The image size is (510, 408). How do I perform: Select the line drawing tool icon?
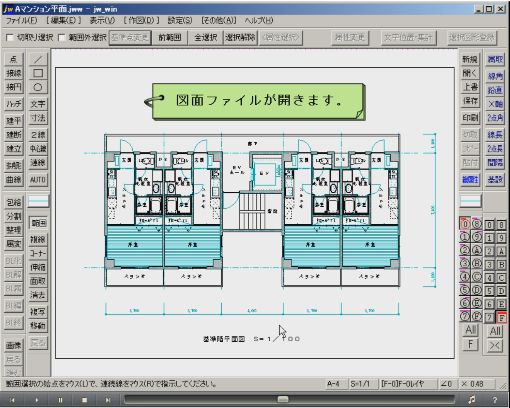pos(38,59)
